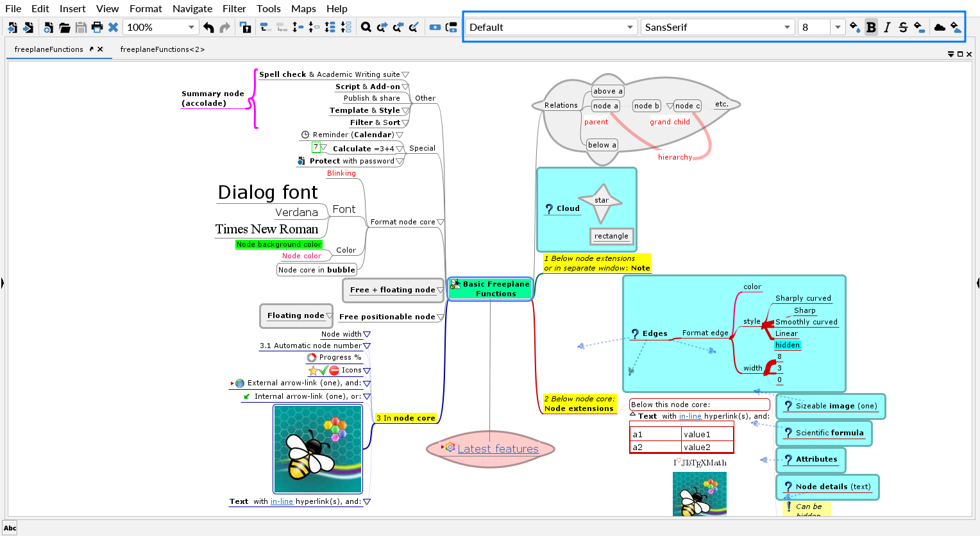Expand the Format node core fold triangle
Viewport: 980px width, 536px height.
[441, 222]
